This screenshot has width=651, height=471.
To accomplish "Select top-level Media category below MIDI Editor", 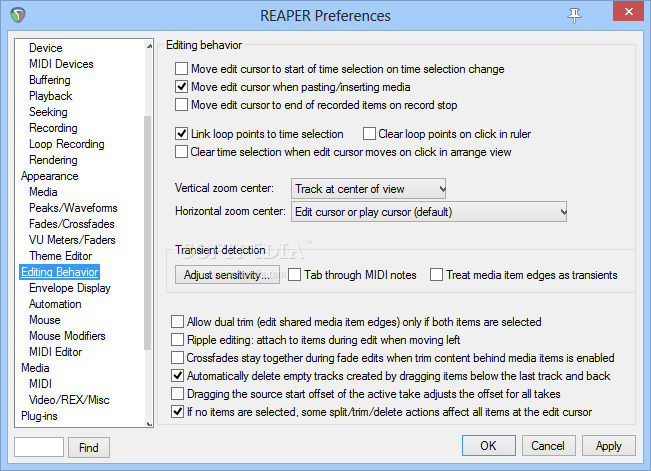I will pyautogui.click(x=35, y=368).
